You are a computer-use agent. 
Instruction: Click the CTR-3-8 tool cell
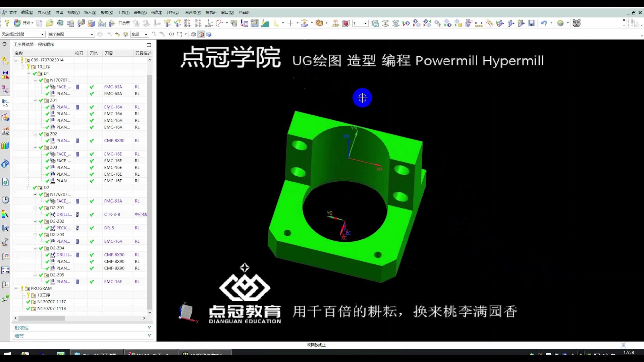(x=112, y=215)
